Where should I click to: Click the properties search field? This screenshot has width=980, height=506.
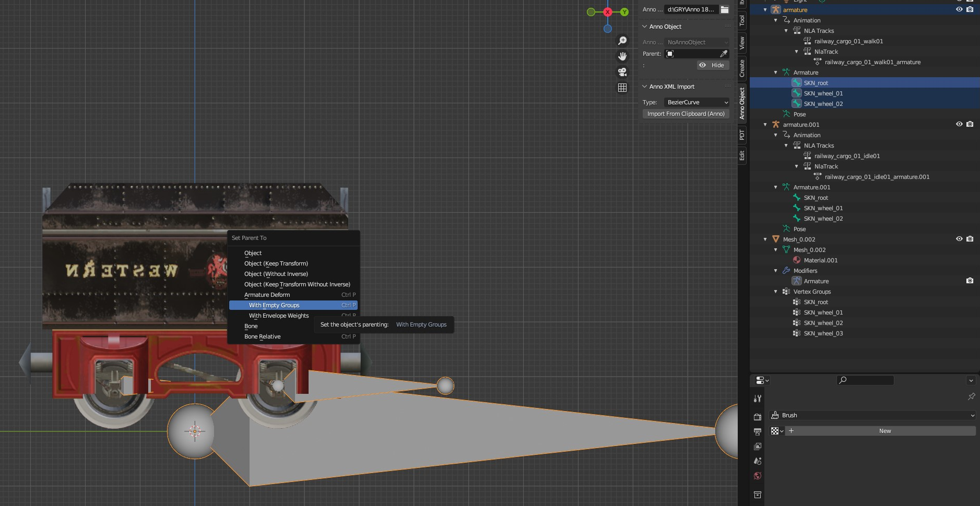click(x=865, y=380)
